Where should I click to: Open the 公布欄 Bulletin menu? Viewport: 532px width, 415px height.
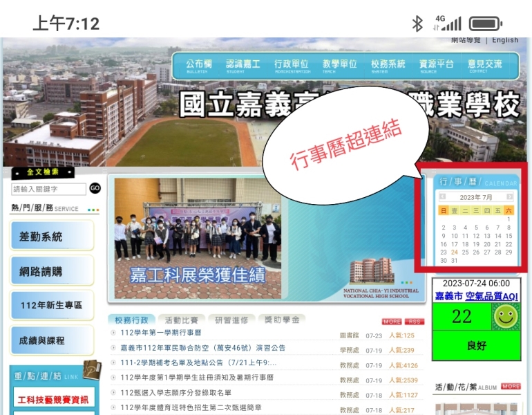(x=198, y=66)
